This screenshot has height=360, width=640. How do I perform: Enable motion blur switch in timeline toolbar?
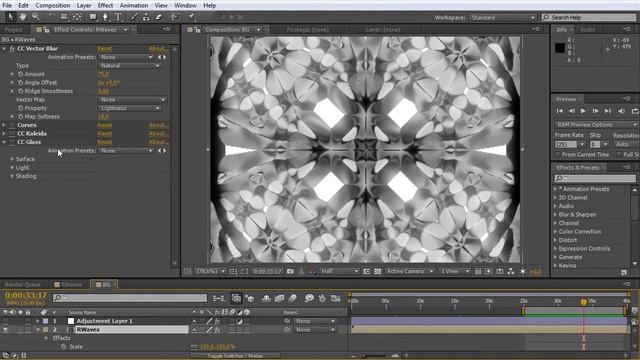[293, 298]
